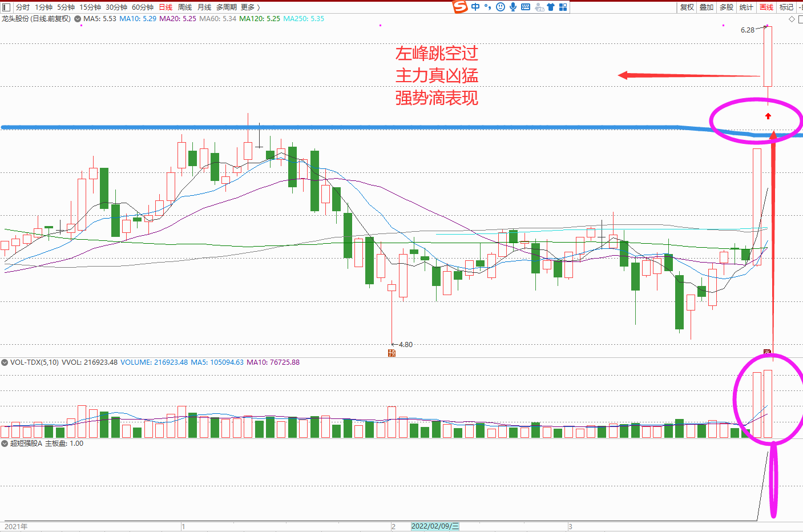Click the volume MA10: 76725.88 value
The image size is (803, 532).
point(273,362)
